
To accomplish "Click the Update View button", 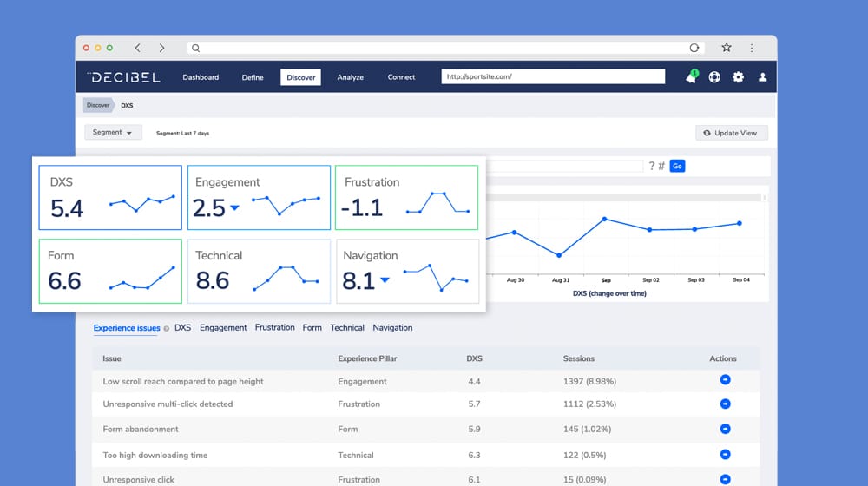I will [x=731, y=133].
